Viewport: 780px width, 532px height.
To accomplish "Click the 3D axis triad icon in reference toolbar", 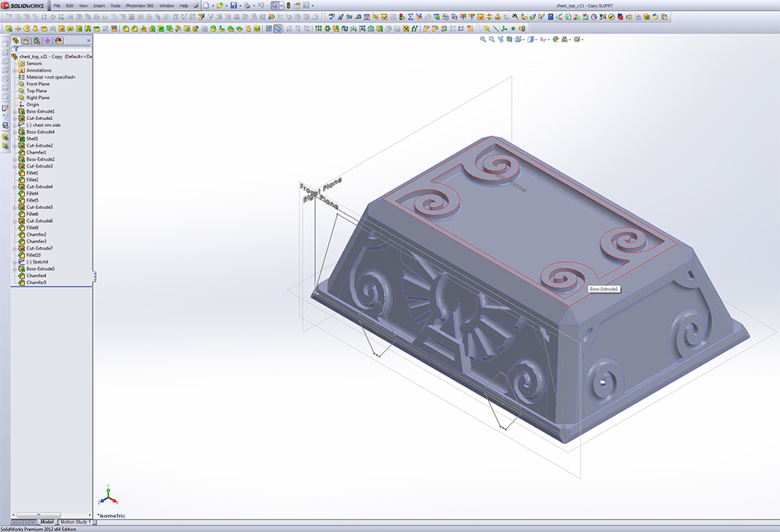I will pos(505,28).
